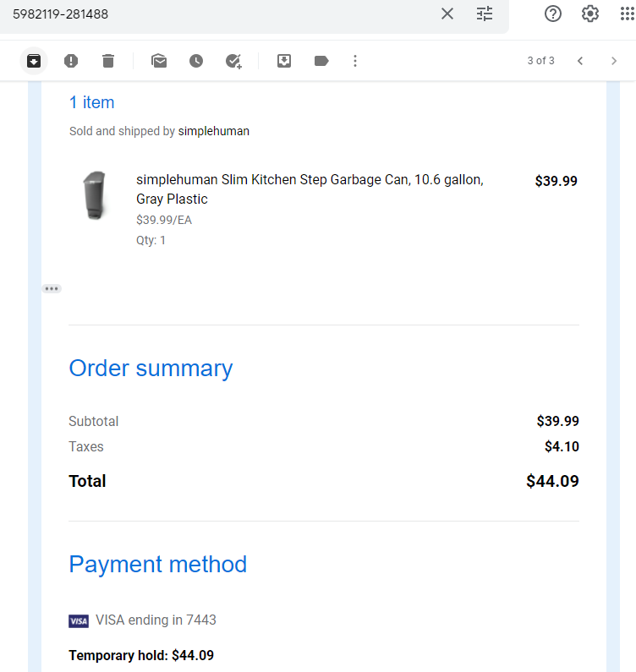Image resolution: width=636 pixels, height=672 pixels.
Task: Snooze this email with clock icon
Action: click(196, 61)
